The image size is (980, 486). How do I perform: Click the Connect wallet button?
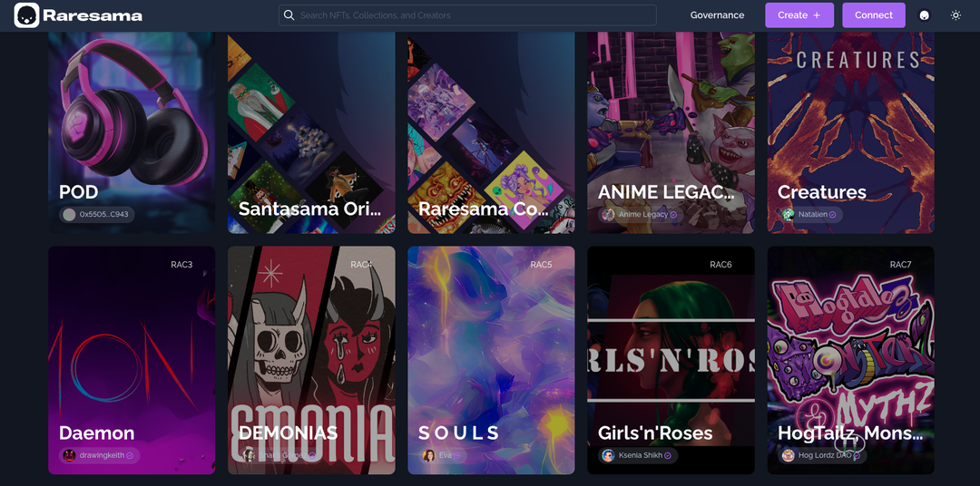(x=874, y=15)
